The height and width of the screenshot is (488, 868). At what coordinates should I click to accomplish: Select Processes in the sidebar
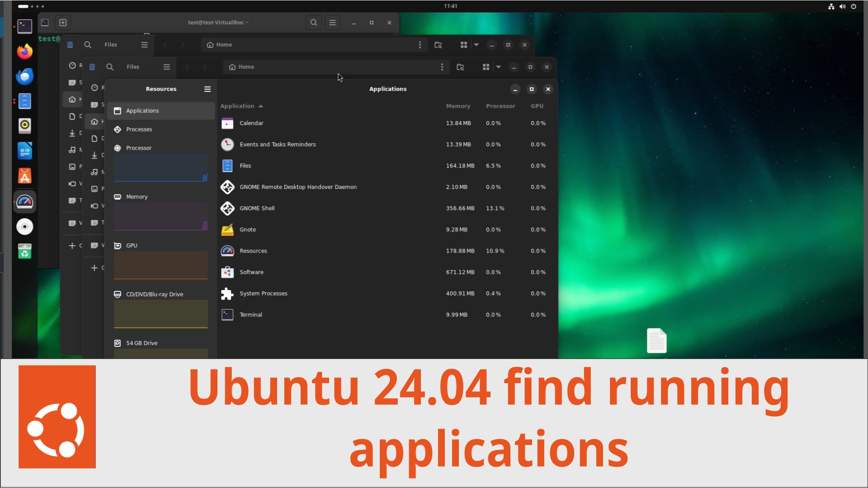click(x=139, y=129)
